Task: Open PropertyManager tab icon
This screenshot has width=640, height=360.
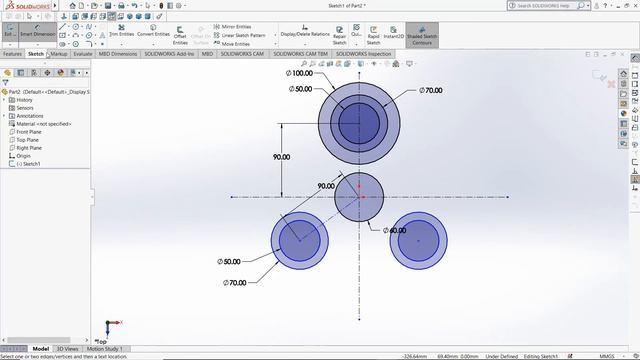Action: tap(20, 73)
